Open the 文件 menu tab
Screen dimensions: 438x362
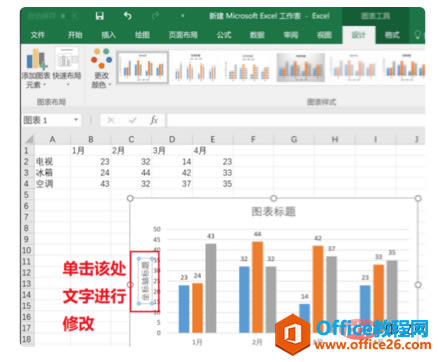click(37, 35)
